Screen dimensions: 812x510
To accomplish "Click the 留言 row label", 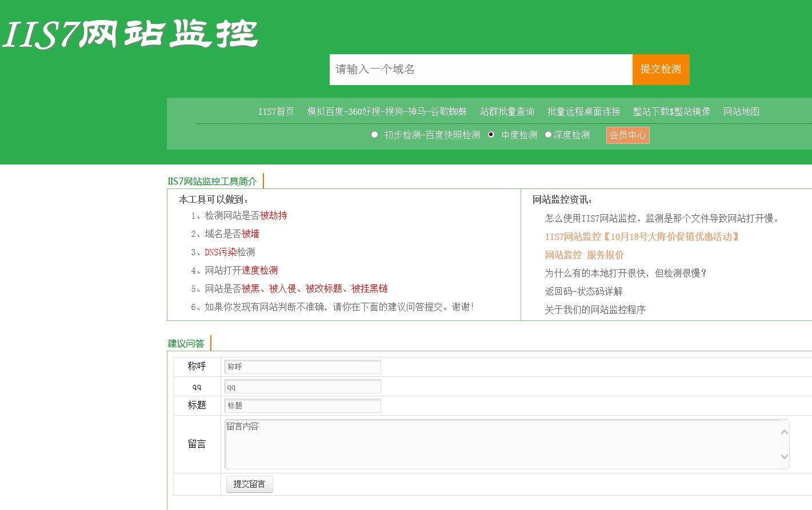I will coord(197,444).
